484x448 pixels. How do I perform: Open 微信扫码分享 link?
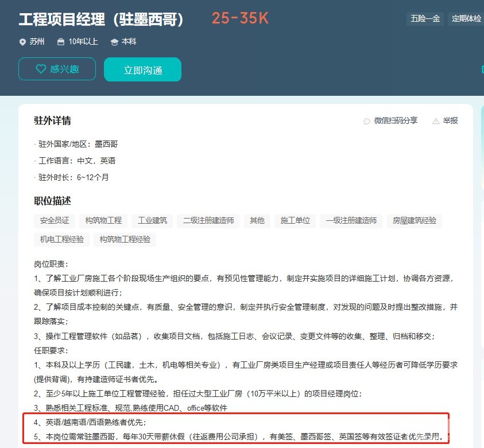(396, 120)
